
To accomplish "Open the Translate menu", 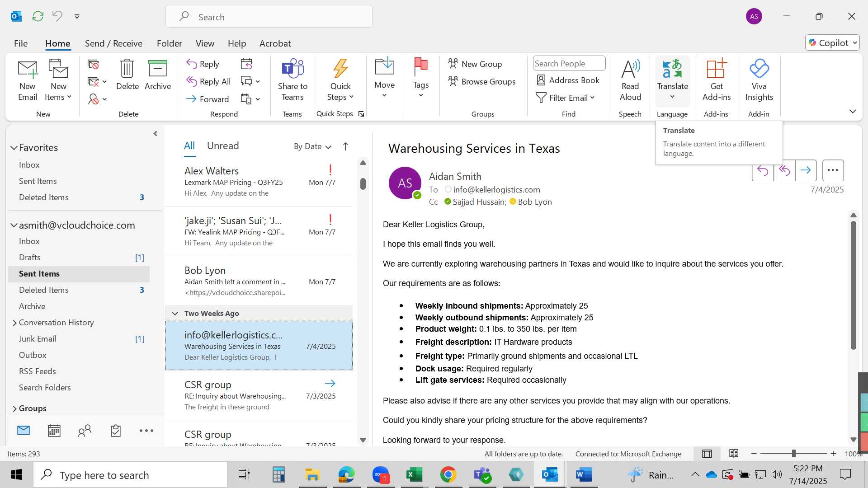I will [672, 80].
